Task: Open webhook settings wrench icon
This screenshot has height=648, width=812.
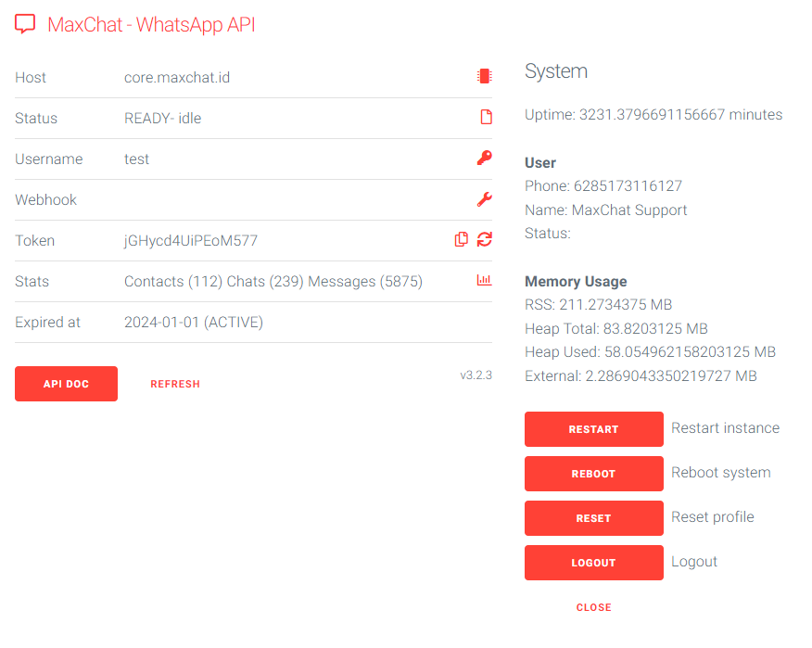Action: coord(484,199)
